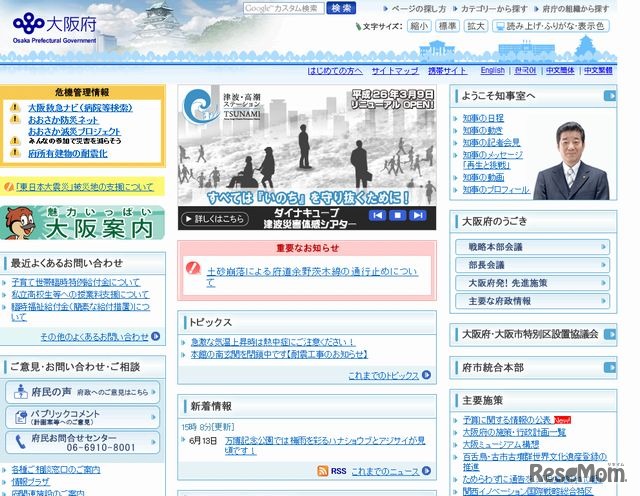
Task: Open 知事のプロフィール link
Action: [x=496, y=190]
